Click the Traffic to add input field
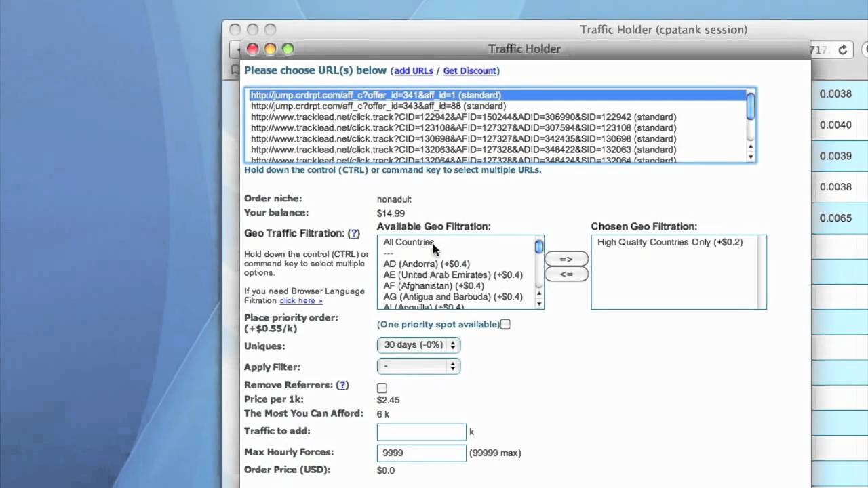The height and width of the screenshot is (488, 868). [420, 432]
